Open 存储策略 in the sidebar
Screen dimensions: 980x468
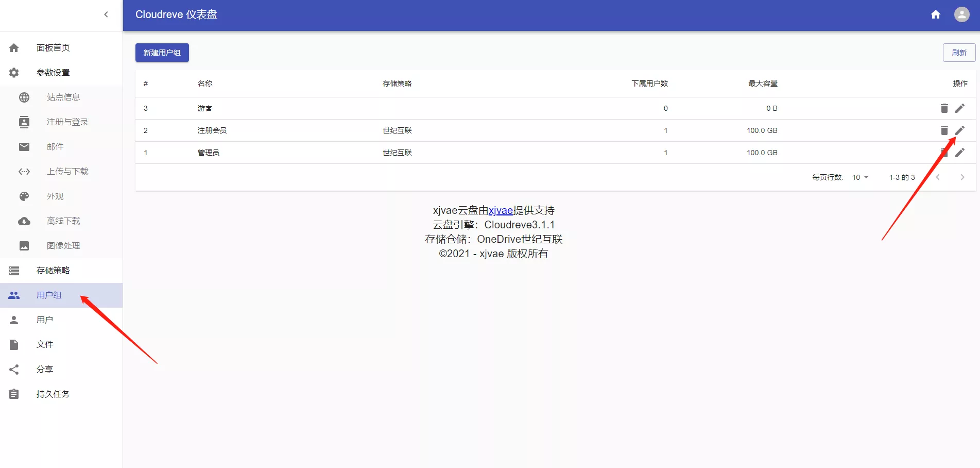(53, 271)
